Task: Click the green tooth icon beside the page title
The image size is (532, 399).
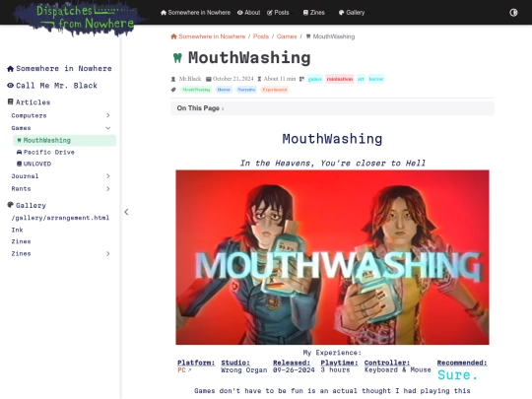Action: click(x=177, y=58)
